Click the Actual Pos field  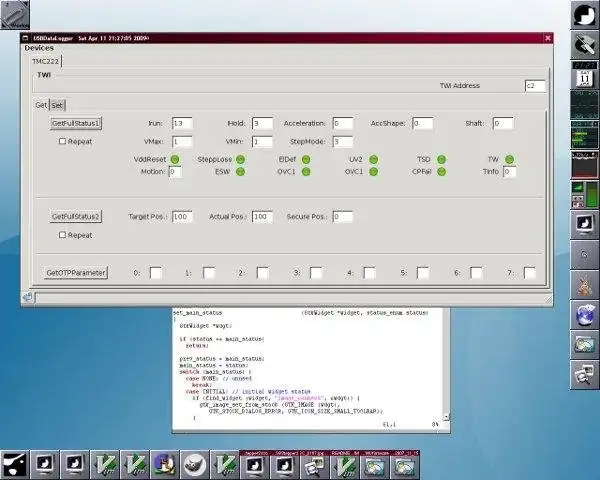click(262, 217)
